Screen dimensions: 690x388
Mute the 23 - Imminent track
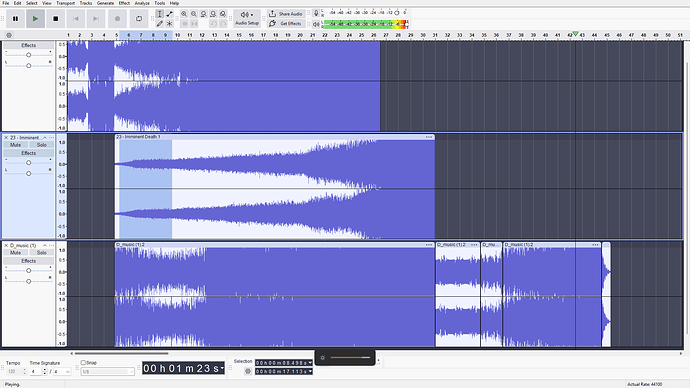pos(15,145)
